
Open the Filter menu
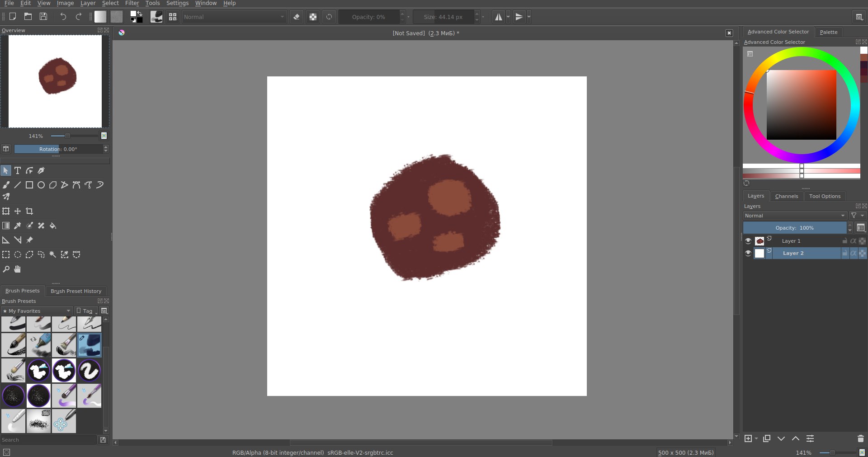point(132,3)
